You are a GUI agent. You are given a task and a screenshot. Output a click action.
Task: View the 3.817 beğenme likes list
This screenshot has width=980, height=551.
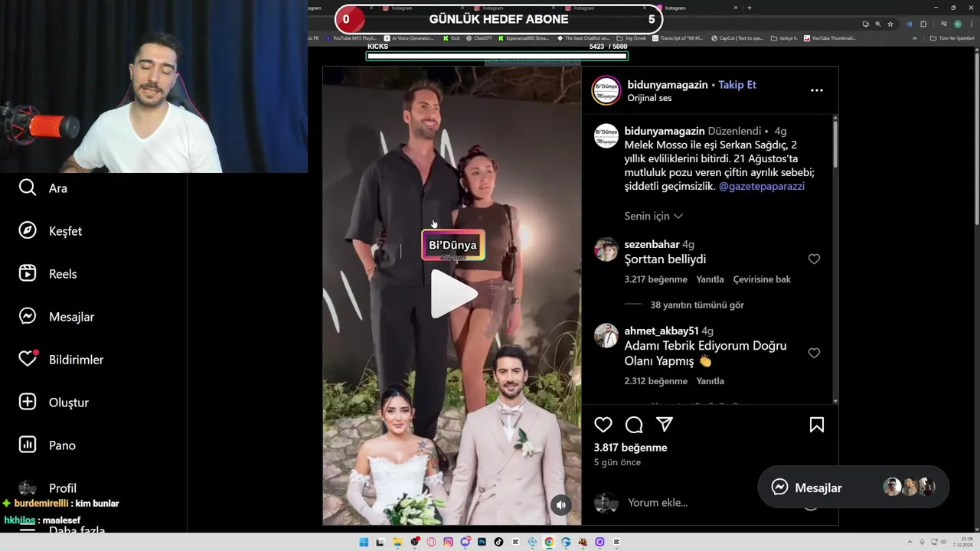pyautogui.click(x=630, y=448)
